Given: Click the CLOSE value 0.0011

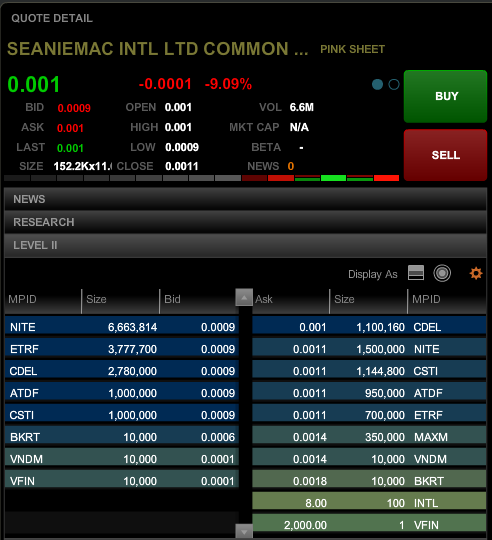Looking at the screenshot, I should [182, 166].
